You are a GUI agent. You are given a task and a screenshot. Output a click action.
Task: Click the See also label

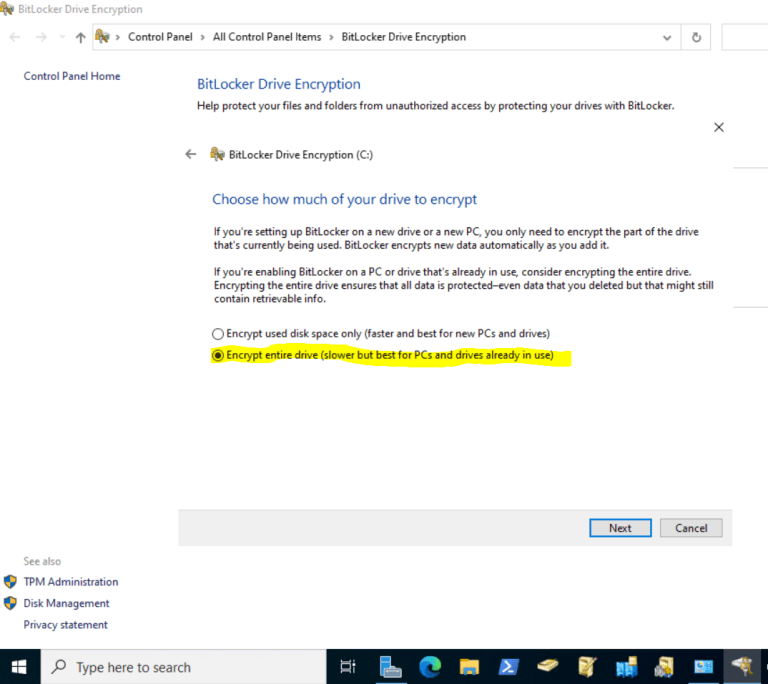pos(42,561)
